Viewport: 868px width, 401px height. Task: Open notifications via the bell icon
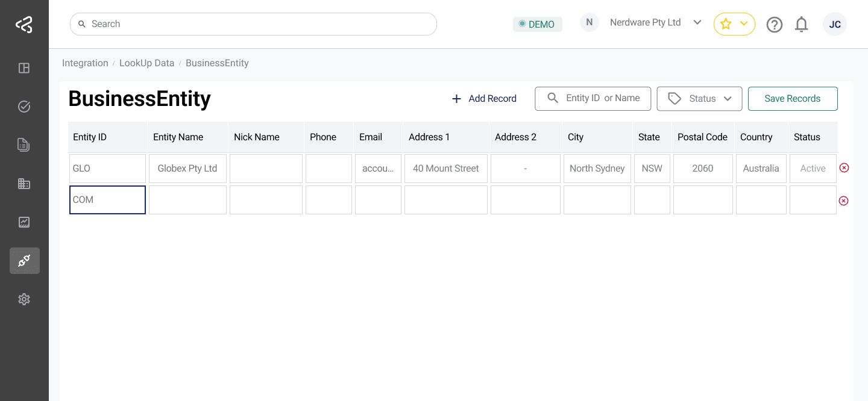pos(802,24)
